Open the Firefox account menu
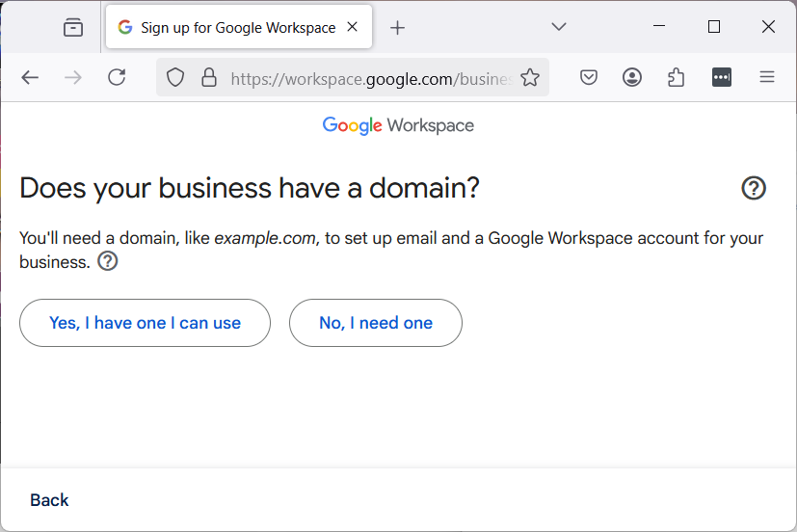797x532 pixels. pyautogui.click(x=632, y=78)
